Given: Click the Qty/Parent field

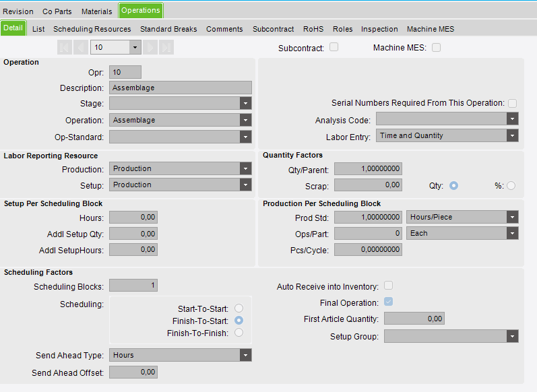Looking at the screenshot, I should pos(368,168).
